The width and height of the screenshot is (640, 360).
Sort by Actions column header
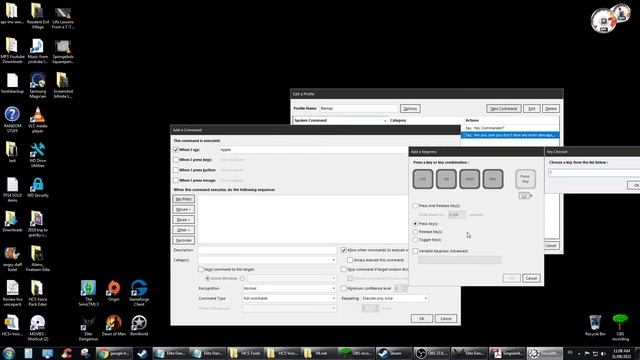[x=511, y=120]
